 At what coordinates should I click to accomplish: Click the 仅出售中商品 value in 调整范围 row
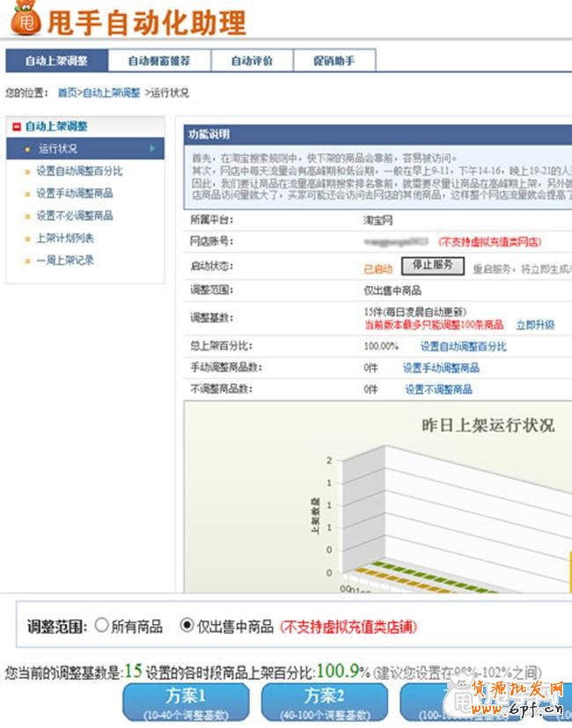pyautogui.click(x=392, y=290)
